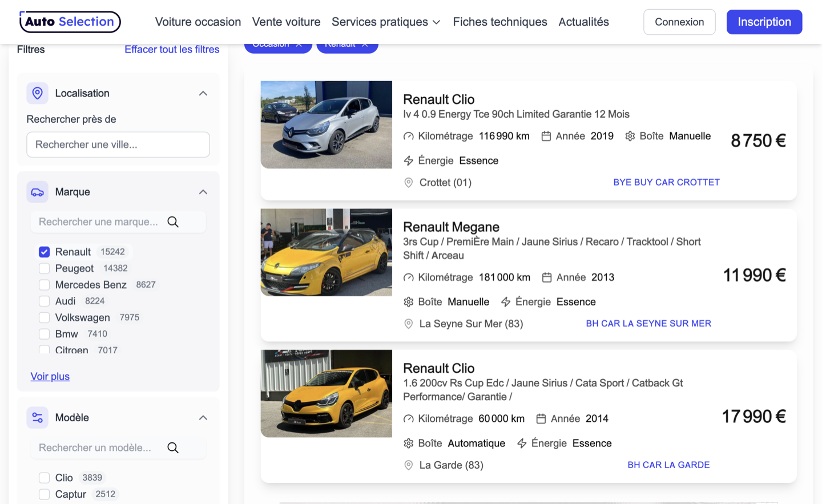Collapse the Modèle filter section
822x504 pixels.
point(203,418)
